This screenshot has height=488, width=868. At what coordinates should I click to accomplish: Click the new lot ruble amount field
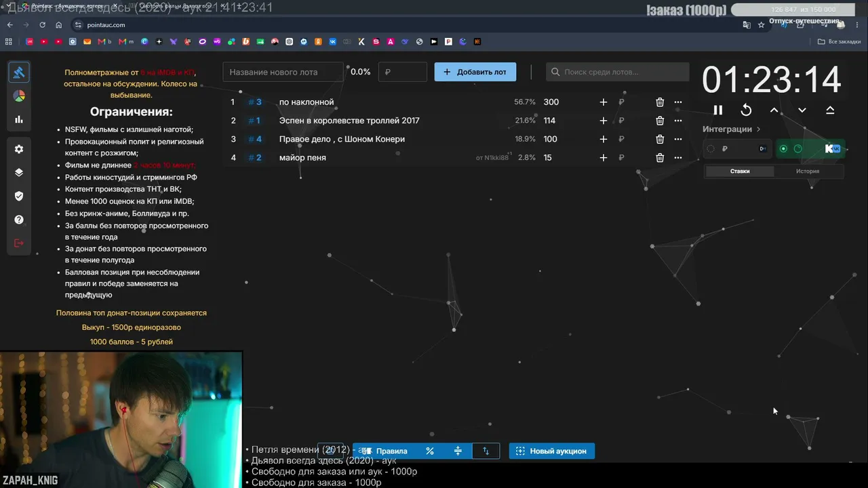[403, 72]
